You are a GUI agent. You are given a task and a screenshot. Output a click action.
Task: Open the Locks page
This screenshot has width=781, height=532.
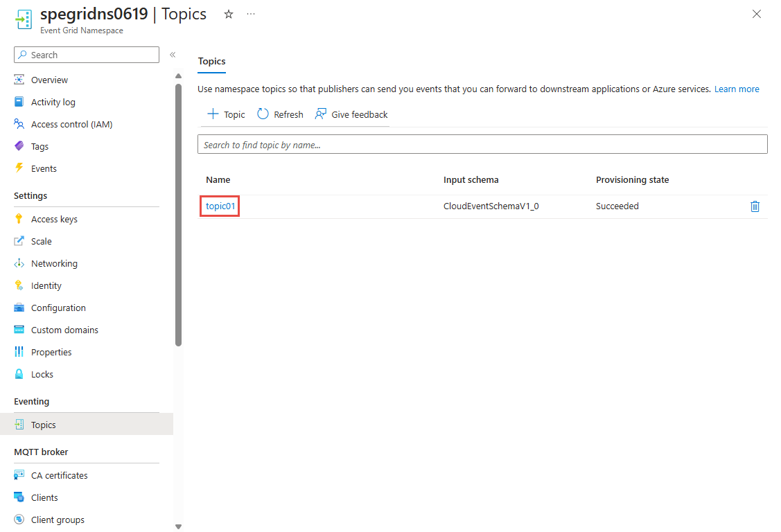pyautogui.click(x=42, y=374)
